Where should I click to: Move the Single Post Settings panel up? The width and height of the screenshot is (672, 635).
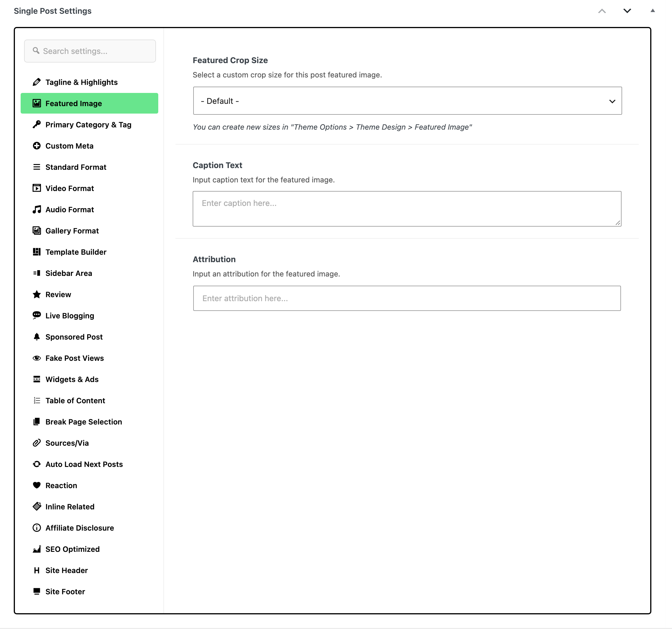602,11
